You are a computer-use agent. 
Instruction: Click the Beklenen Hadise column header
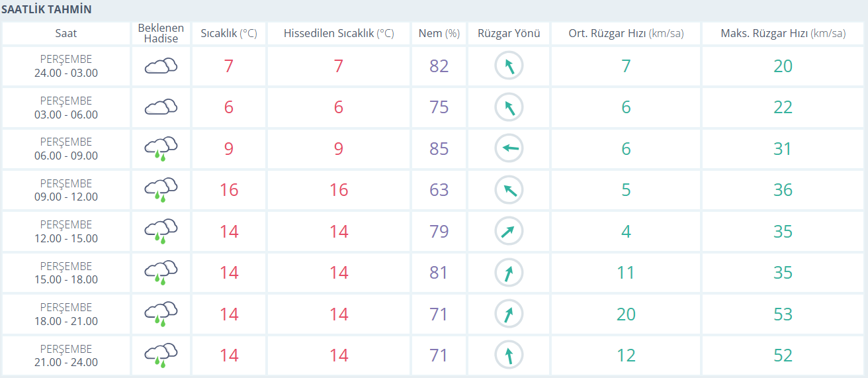point(161,34)
